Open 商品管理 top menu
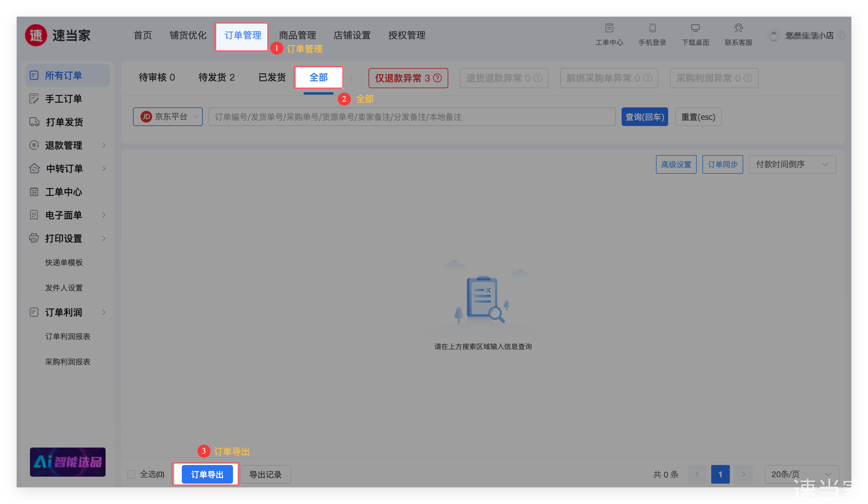Screen dimensions: 868x504 tap(297, 35)
